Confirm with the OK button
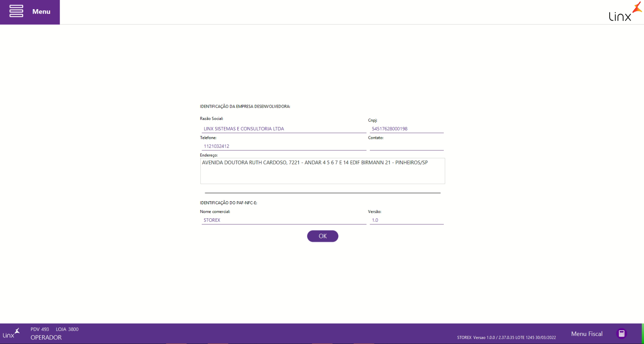This screenshot has width=644, height=344. point(323,236)
